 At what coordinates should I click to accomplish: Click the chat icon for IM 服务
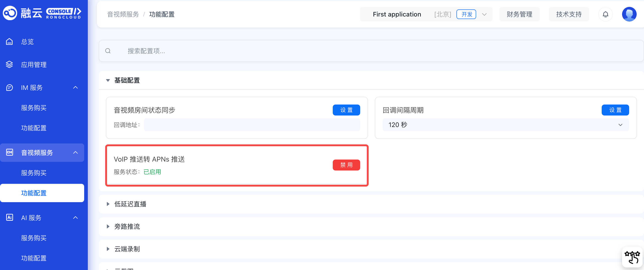[10, 88]
